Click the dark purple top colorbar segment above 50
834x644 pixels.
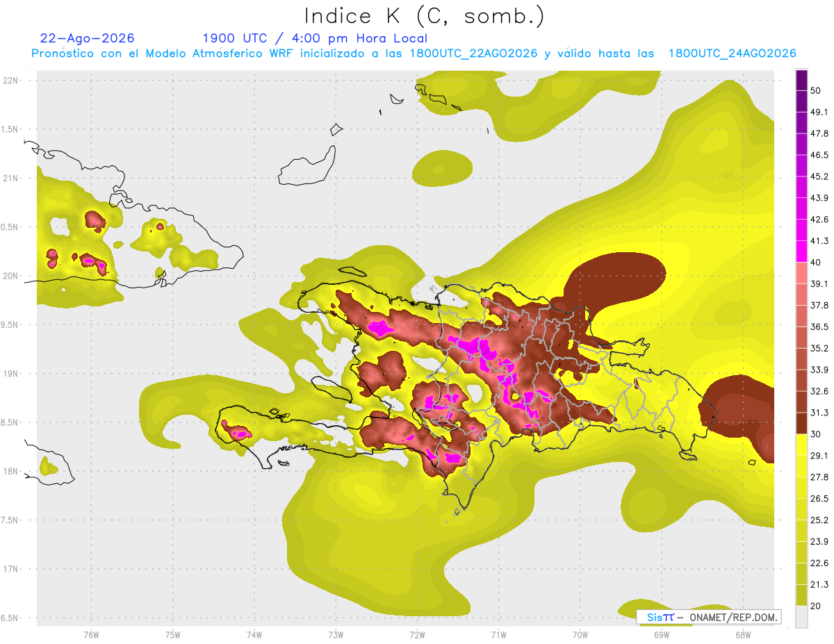coord(801,81)
